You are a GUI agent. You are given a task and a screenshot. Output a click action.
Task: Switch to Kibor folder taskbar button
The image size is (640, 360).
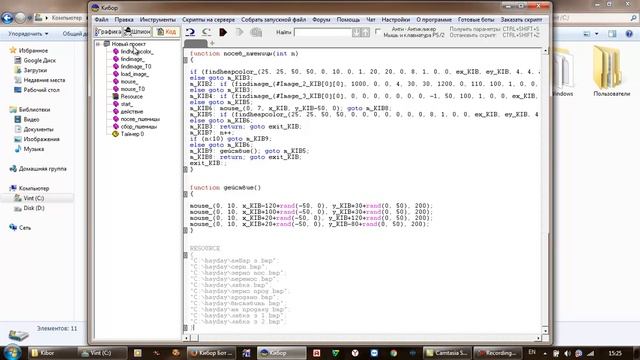click(51, 353)
